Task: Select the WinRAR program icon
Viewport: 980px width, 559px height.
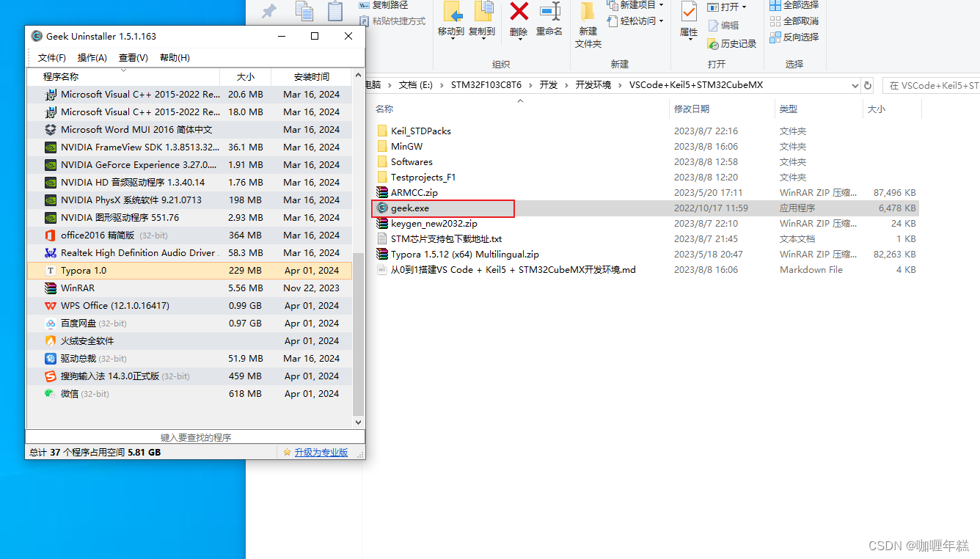Action: [x=51, y=288]
